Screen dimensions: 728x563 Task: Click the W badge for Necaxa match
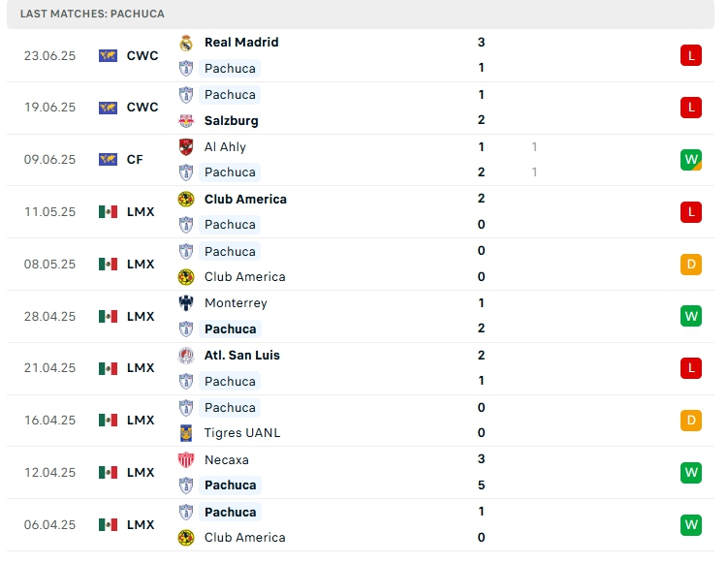click(690, 473)
